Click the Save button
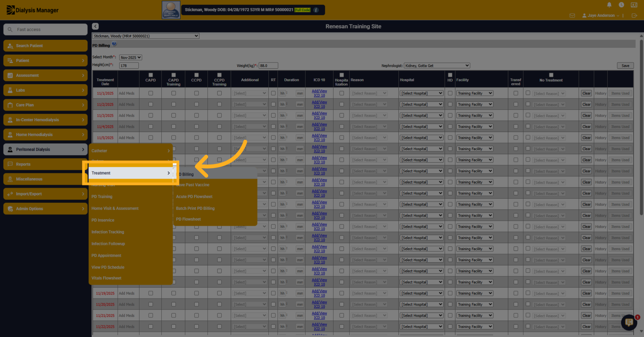Screen dimensions: 644x337 click(x=625, y=65)
